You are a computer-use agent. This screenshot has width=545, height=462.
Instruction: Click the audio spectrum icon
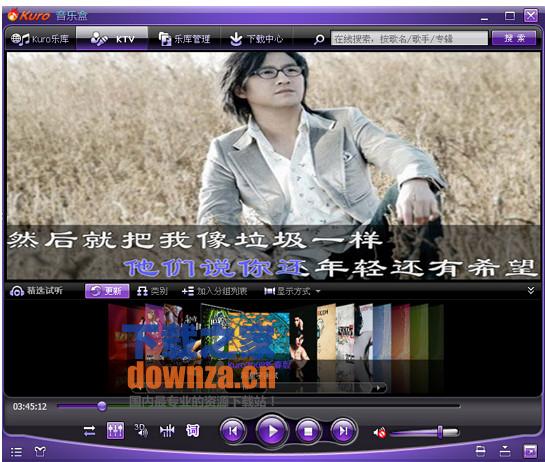click(x=167, y=431)
